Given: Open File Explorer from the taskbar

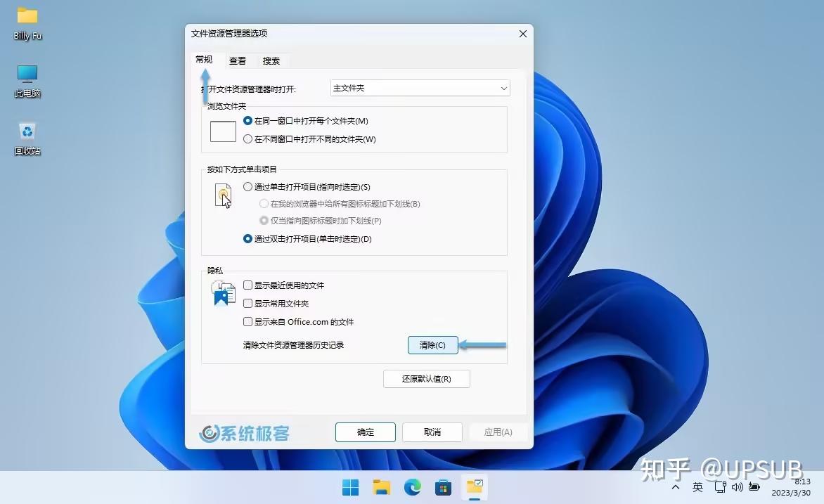Looking at the screenshot, I should pyautogui.click(x=381, y=486).
